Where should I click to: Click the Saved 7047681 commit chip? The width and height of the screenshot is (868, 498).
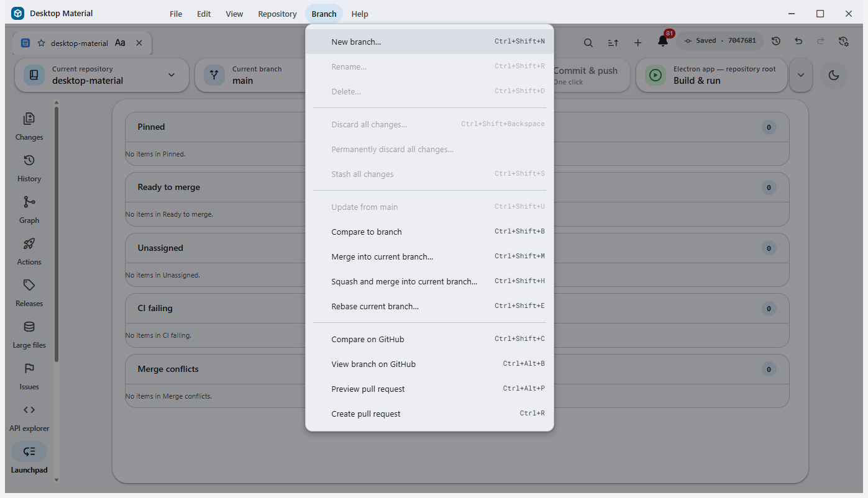coord(720,41)
